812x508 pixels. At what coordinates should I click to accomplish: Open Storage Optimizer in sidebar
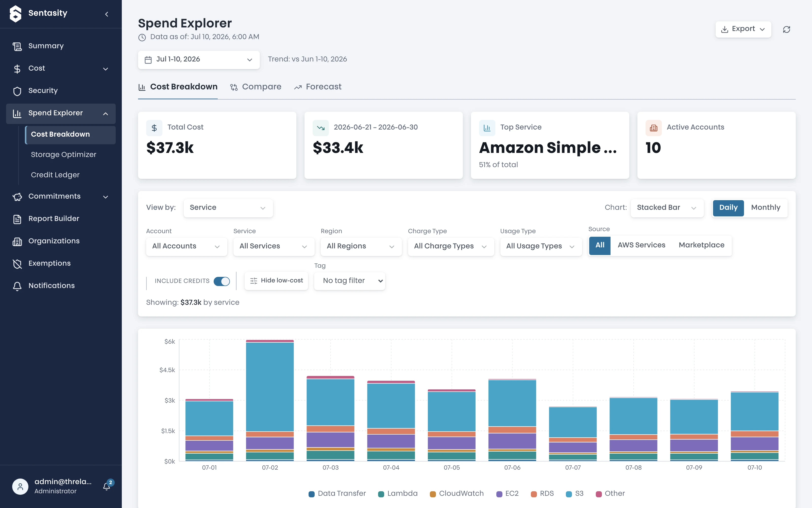[x=63, y=155]
